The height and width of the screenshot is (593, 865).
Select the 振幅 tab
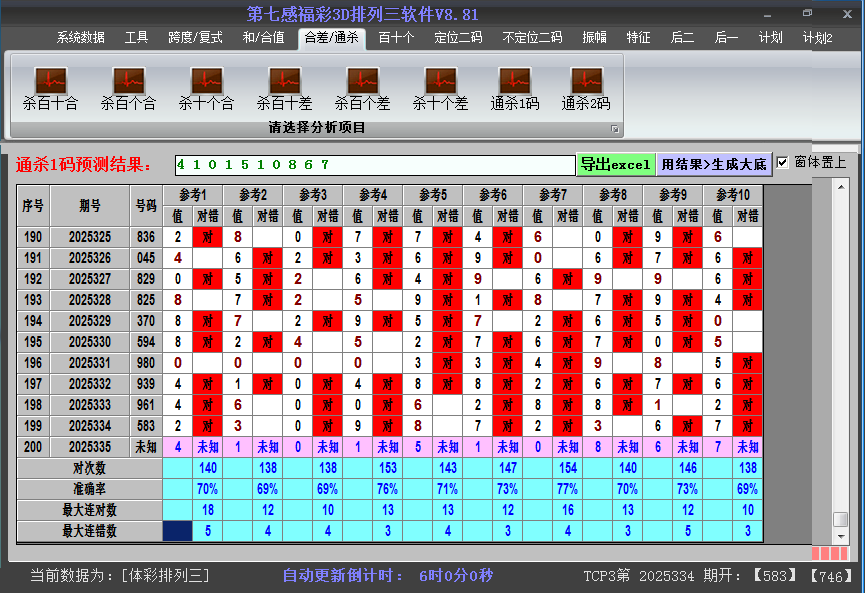(x=594, y=38)
